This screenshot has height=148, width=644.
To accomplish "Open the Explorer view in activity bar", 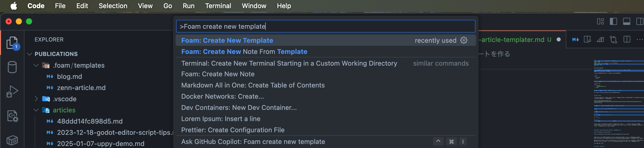I will tap(12, 43).
